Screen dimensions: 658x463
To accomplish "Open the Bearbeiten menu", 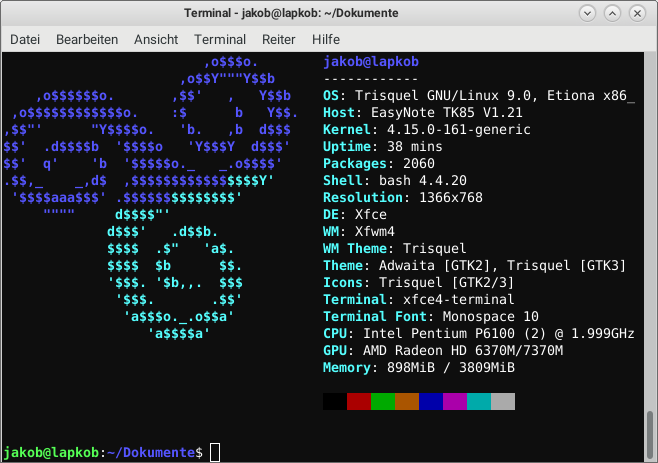I will click(x=87, y=39).
